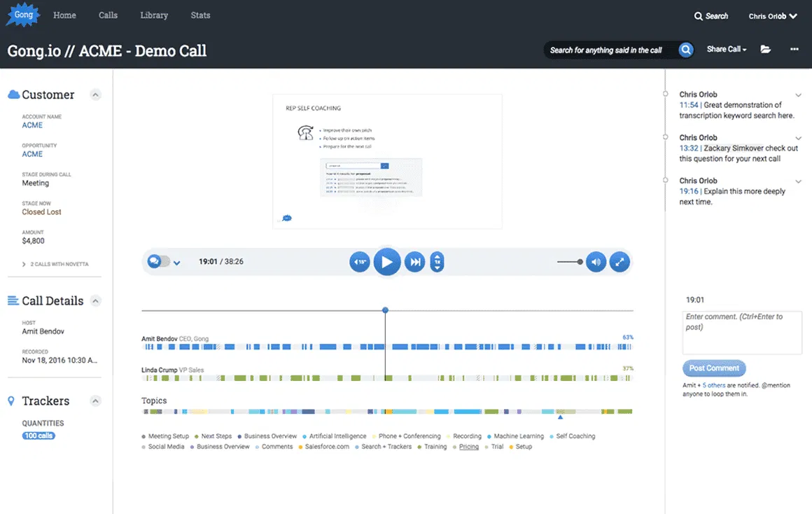The width and height of the screenshot is (812, 514).
Task: Change playback speed with 1x stepper
Action: (x=437, y=262)
